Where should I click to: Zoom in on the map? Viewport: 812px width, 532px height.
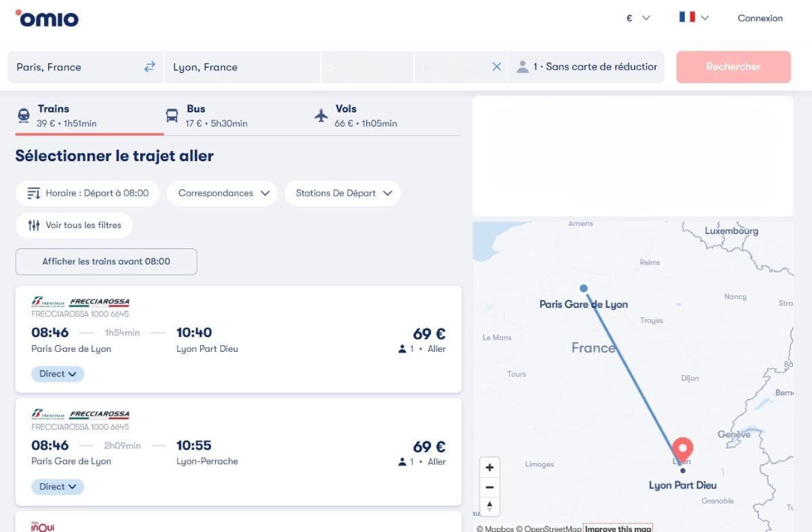489,468
